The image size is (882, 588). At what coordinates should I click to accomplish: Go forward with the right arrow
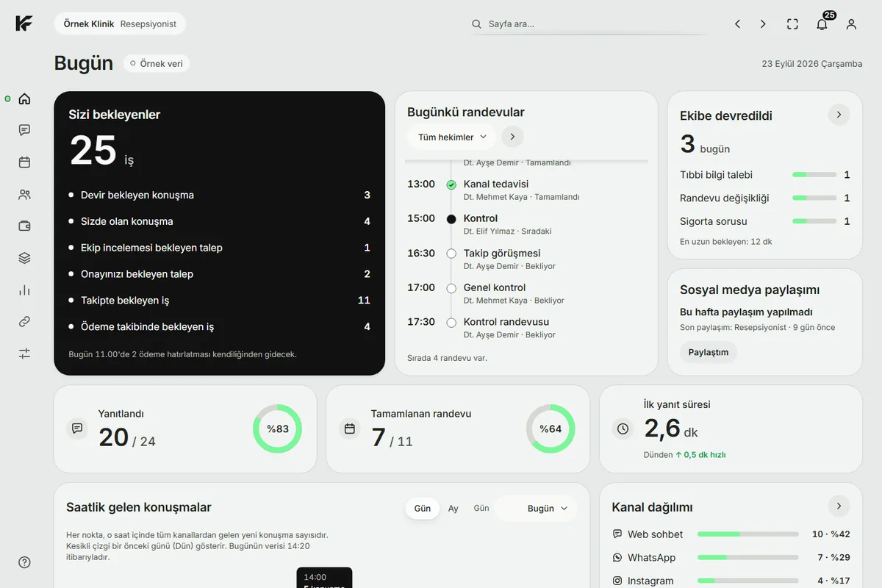coord(763,24)
